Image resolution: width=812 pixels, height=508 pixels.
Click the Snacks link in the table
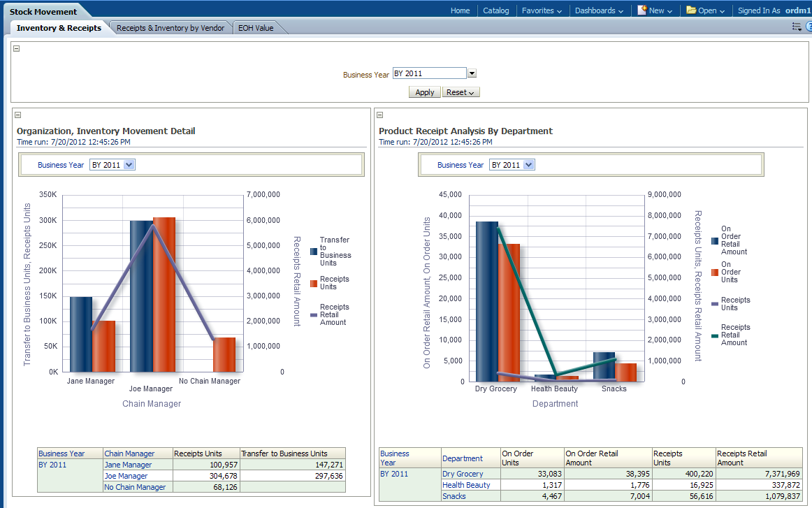tap(454, 496)
